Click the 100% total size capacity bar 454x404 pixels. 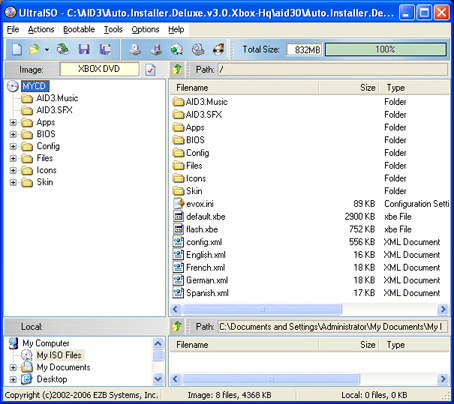(x=386, y=50)
